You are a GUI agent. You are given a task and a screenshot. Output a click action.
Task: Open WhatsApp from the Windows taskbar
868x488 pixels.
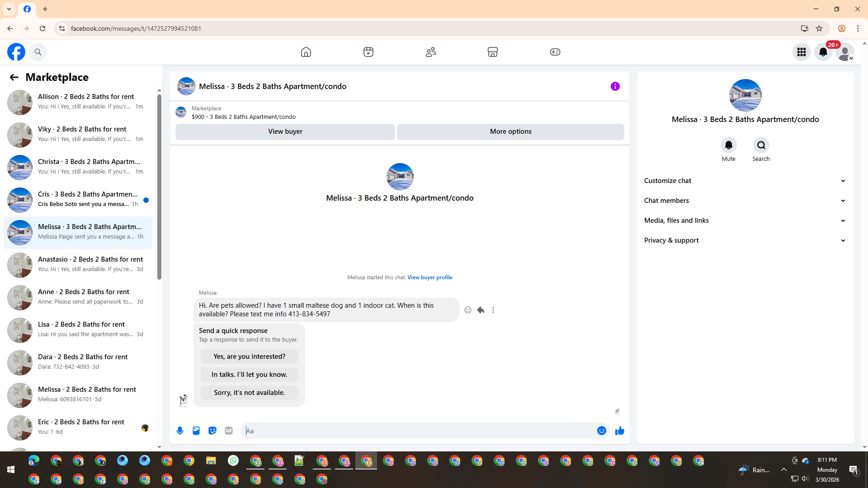pos(233,460)
